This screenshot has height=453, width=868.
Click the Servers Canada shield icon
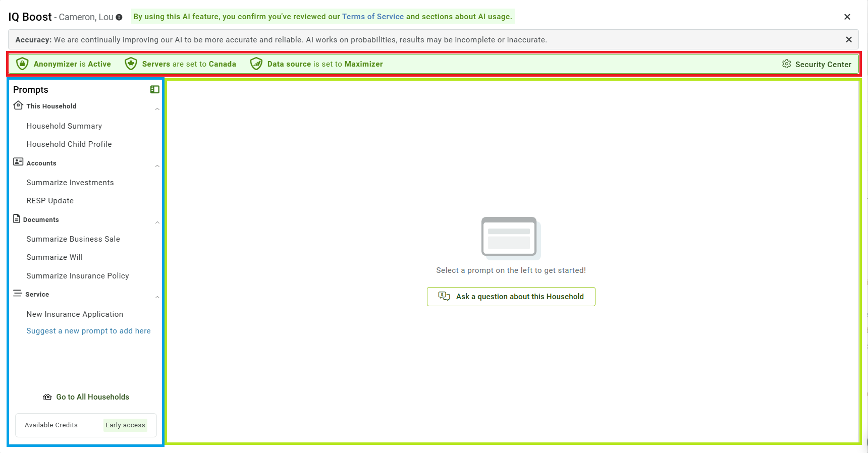pos(131,64)
